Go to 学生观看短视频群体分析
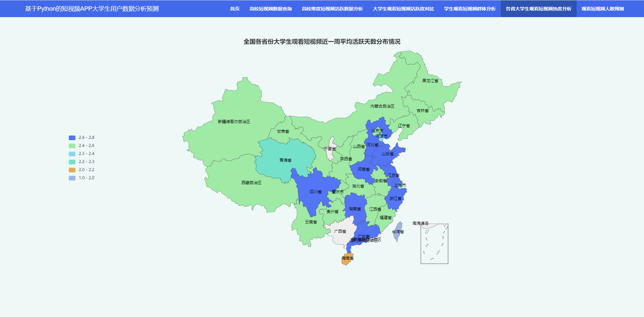 pos(470,9)
